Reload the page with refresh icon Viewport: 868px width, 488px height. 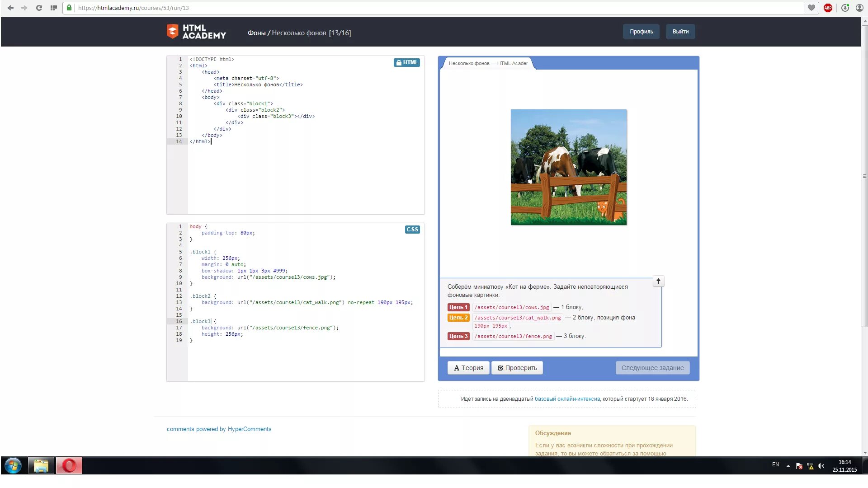(39, 8)
